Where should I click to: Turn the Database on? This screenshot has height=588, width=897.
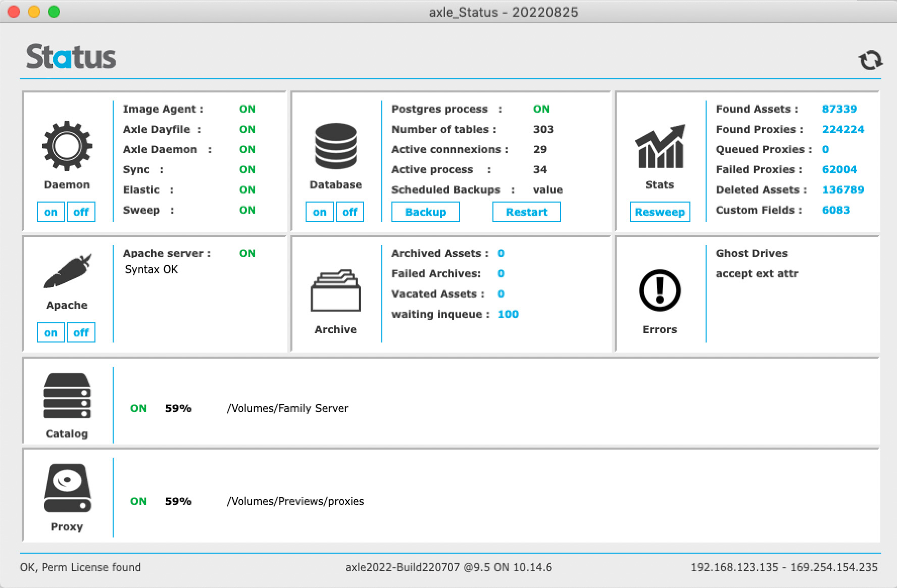tap(320, 212)
